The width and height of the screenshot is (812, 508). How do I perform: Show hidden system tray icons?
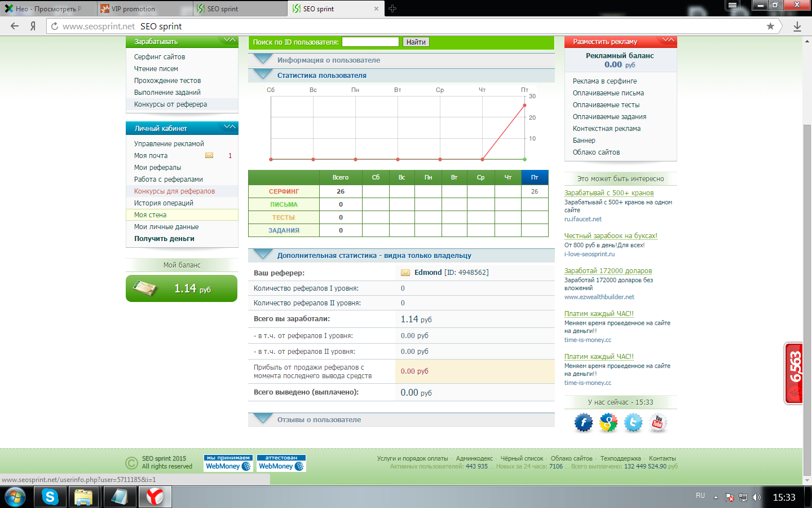point(716,497)
